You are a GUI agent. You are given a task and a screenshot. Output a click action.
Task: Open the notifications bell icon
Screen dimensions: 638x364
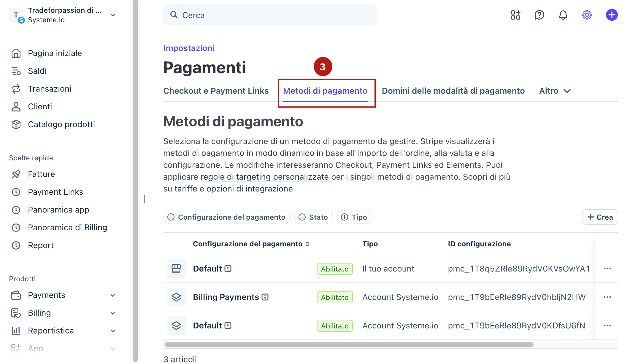(563, 15)
